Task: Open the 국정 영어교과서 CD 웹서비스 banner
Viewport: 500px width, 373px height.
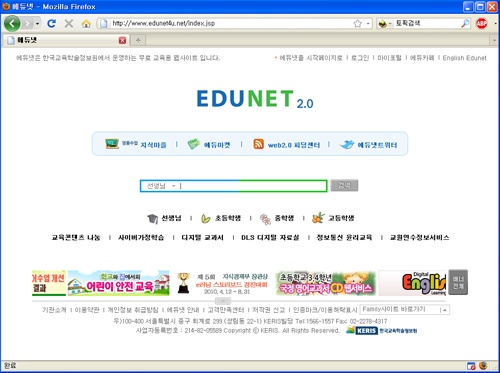Action: (326, 283)
